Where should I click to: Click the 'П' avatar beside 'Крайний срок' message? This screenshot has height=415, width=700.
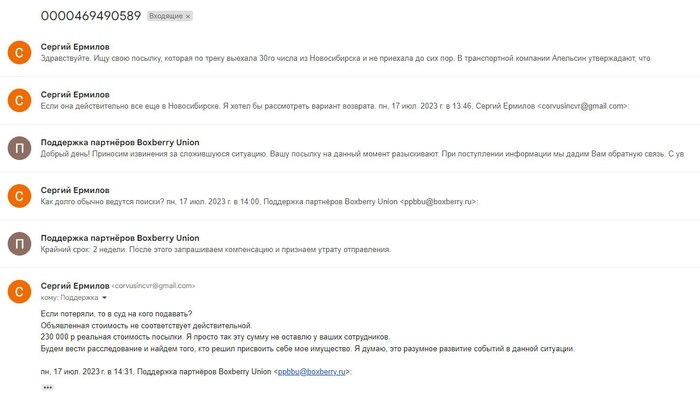18,243
